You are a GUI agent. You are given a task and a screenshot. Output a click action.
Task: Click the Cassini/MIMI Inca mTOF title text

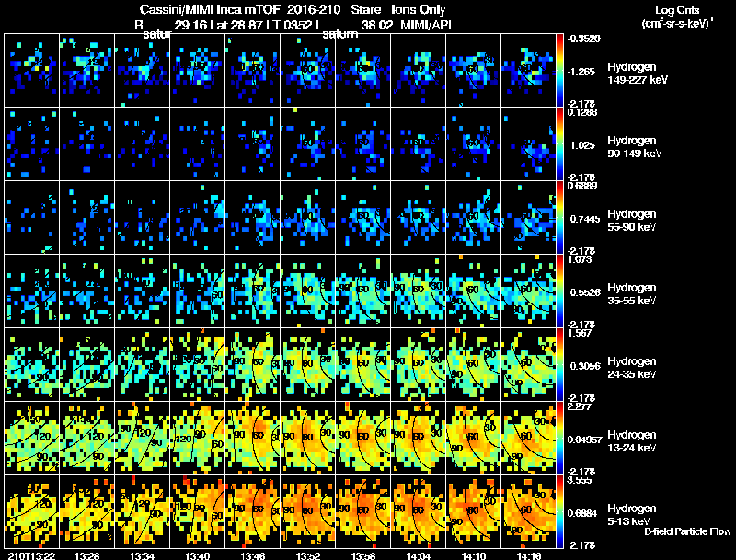pos(210,10)
